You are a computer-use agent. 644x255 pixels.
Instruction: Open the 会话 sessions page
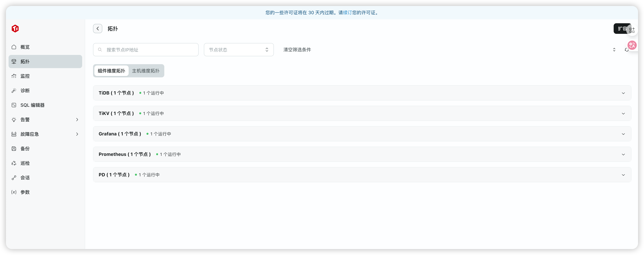click(x=25, y=177)
